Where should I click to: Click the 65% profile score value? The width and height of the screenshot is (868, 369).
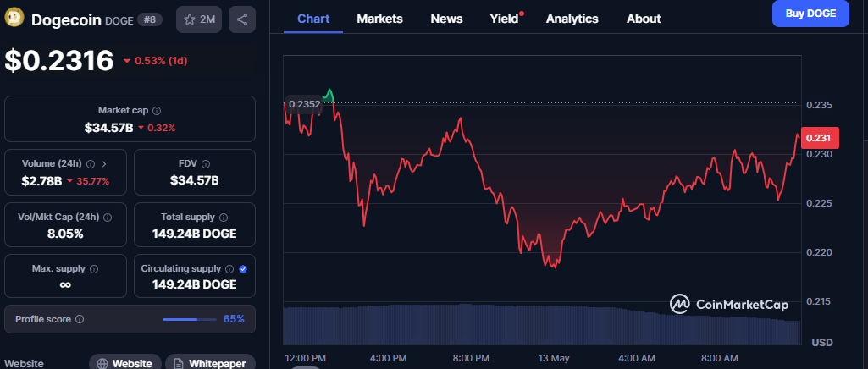pyautogui.click(x=234, y=319)
